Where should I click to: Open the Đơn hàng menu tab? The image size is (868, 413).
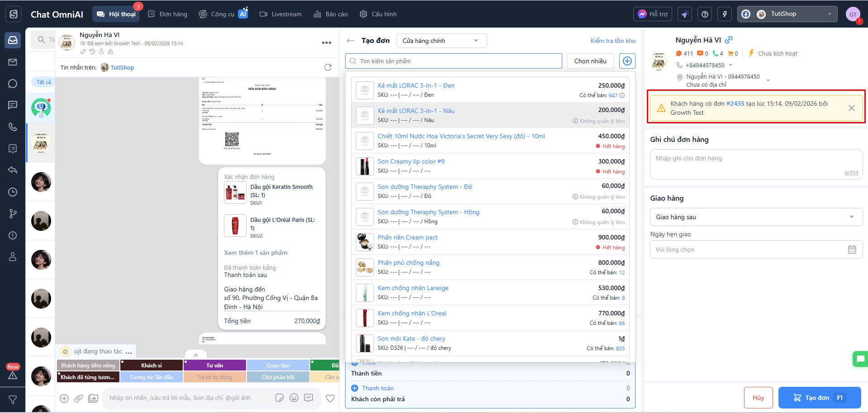[167, 14]
